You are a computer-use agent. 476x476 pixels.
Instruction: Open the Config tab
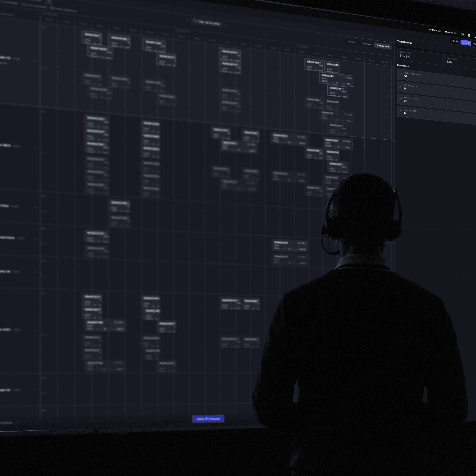pos(455,41)
